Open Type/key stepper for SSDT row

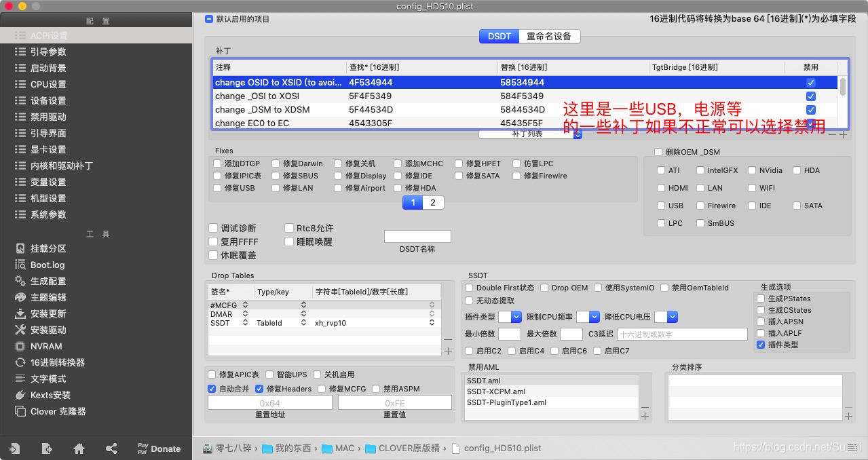point(304,323)
